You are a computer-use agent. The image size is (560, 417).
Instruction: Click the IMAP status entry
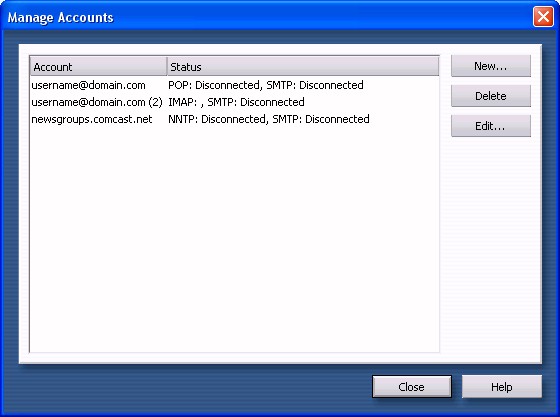coord(236,102)
